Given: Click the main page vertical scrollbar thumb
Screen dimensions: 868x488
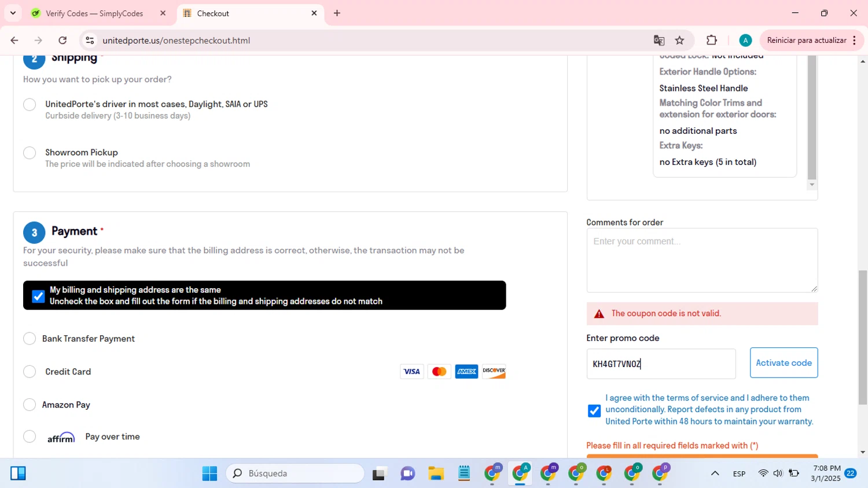Looking at the screenshot, I should 863,337.
